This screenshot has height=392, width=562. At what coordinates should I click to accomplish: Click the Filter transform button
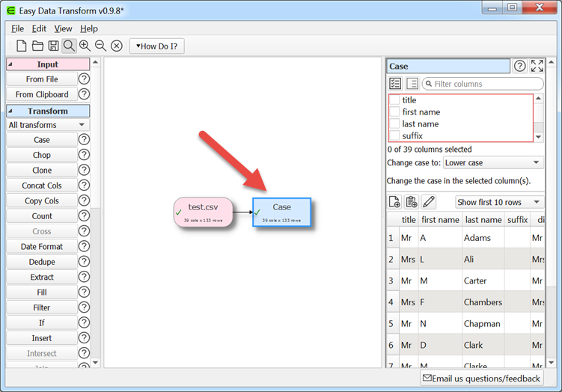[42, 307]
